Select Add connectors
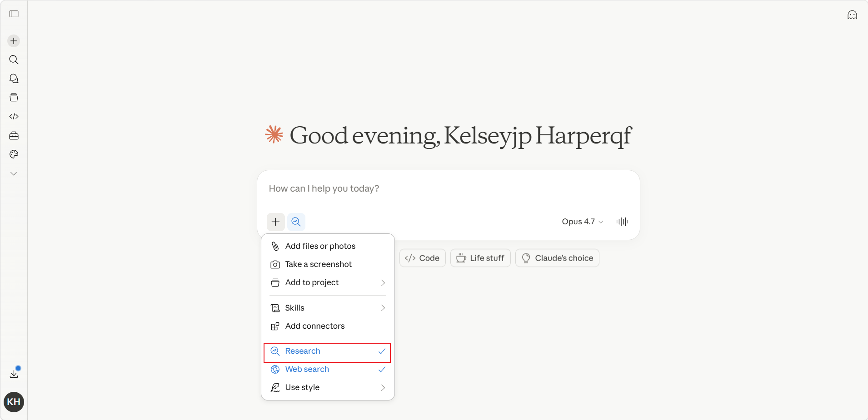 pyautogui.click(x=328, y=326)
